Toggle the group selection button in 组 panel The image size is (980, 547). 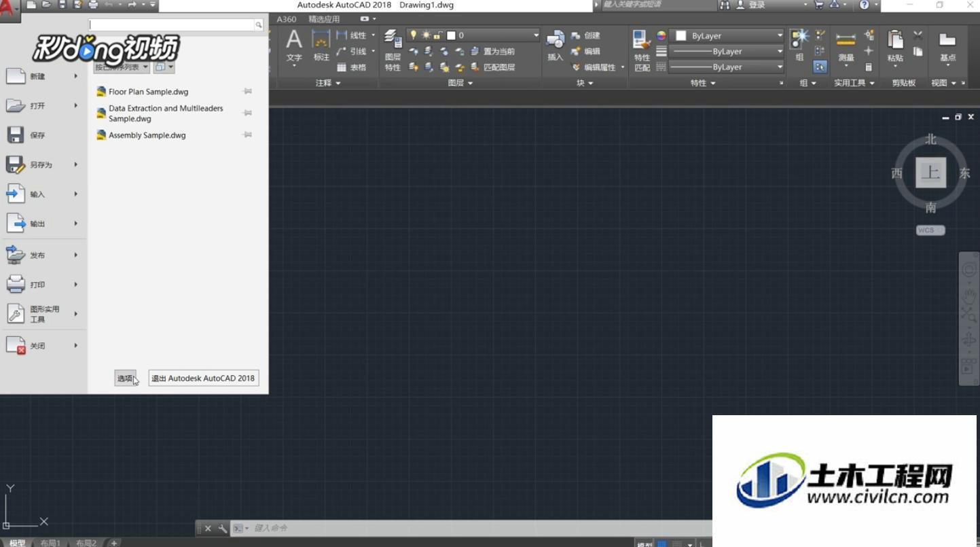[820, 67]
